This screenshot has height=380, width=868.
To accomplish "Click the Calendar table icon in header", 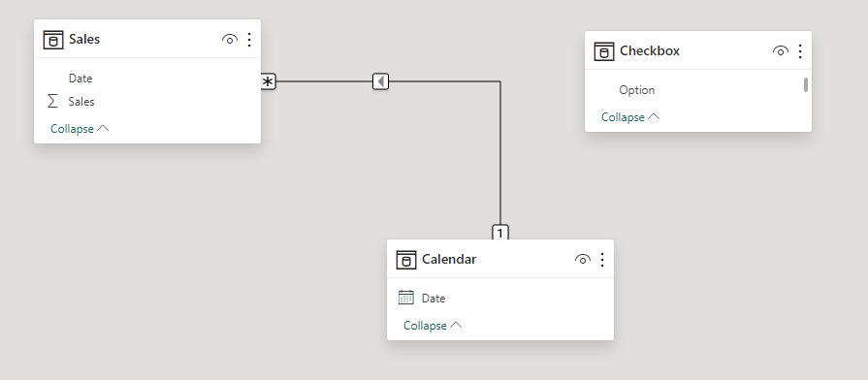I will pyautogui.click(x=406, y=260).
